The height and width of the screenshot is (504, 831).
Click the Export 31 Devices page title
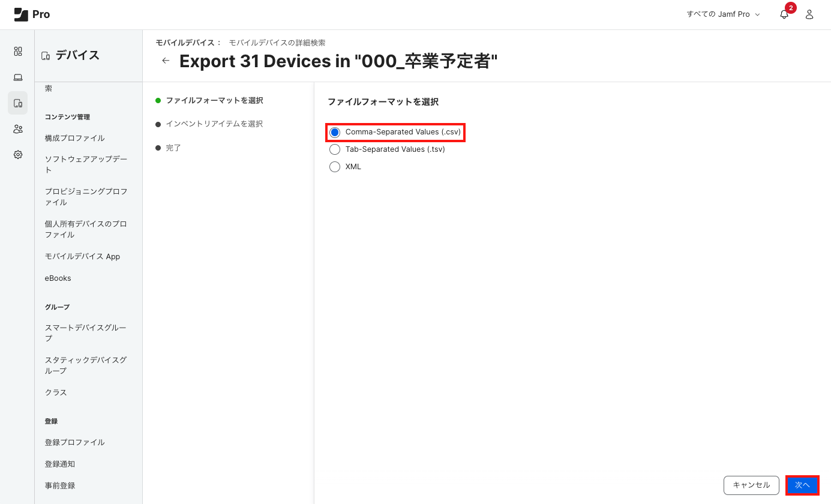click(338, 61)
